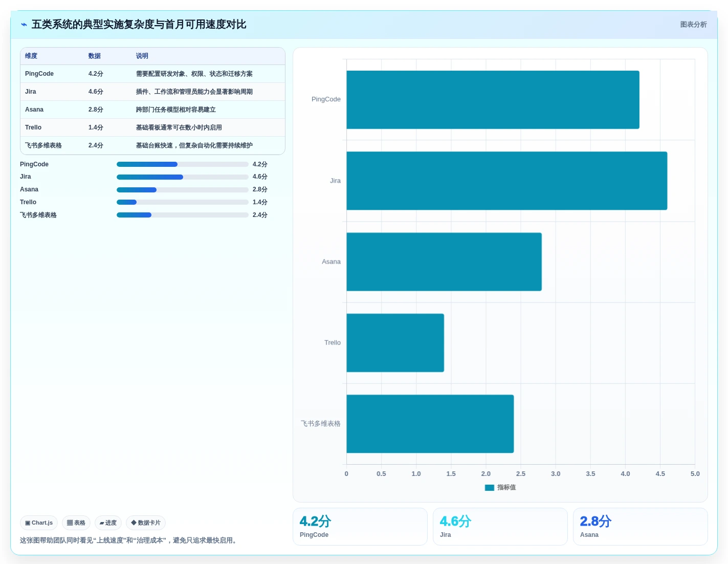Screen dimensions: 728x564
Task: Click the 1.4分 value in the table
Action: [x=96, y=127]
